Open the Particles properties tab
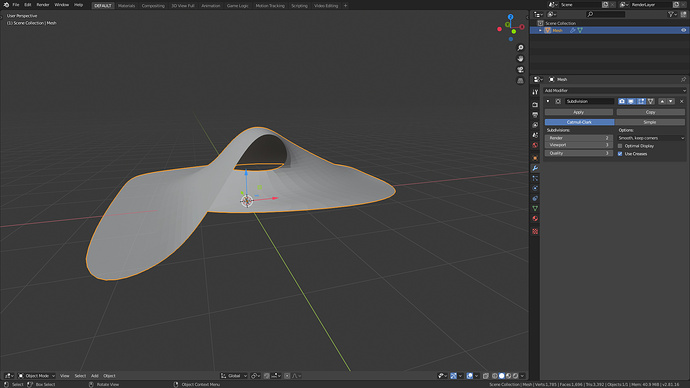Screen dimensions: 690x388 click(x=535, y=178)
